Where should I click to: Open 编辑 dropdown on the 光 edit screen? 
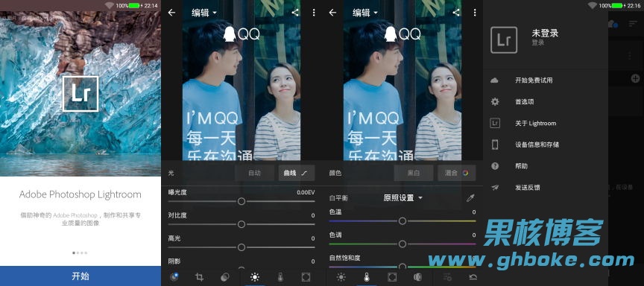tap(204, 13)
